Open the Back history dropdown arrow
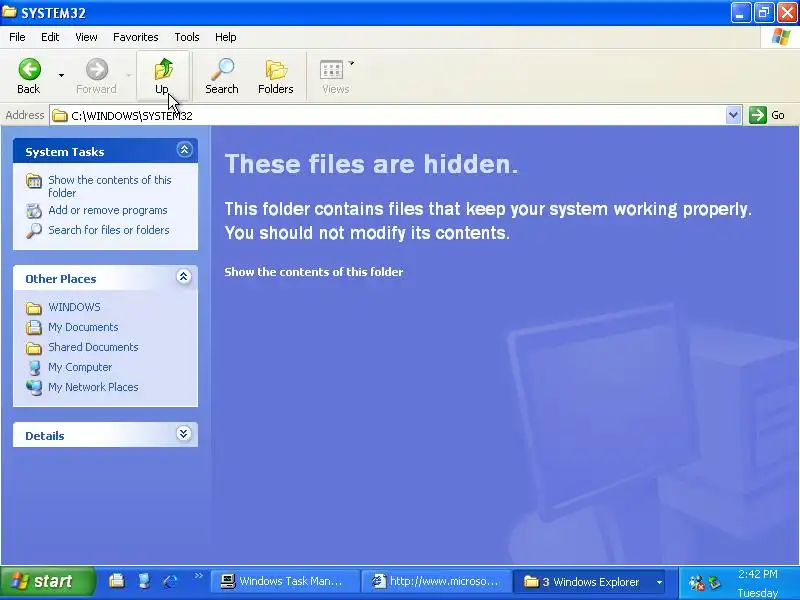 coord(61,76)
